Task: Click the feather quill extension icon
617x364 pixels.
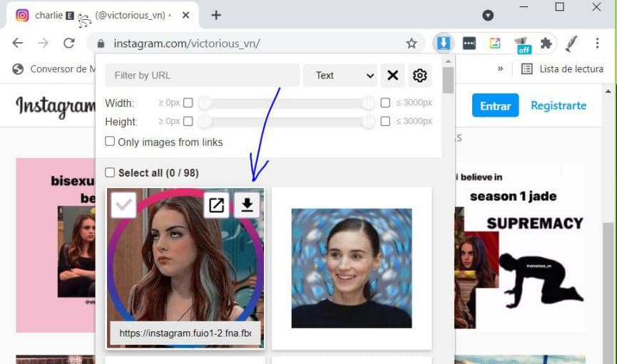Action: pyautogui.click(x=571, y=43)
